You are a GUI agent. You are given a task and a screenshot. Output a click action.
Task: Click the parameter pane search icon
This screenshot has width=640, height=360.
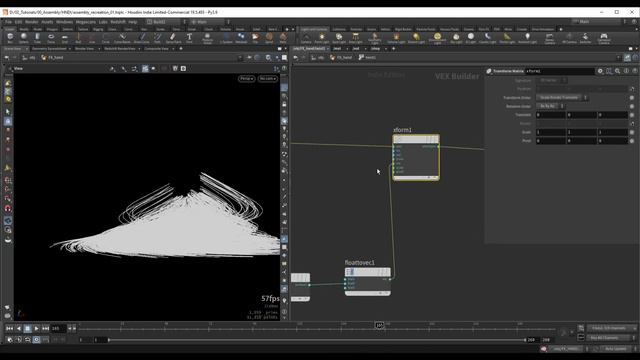(x=618, y=71)
